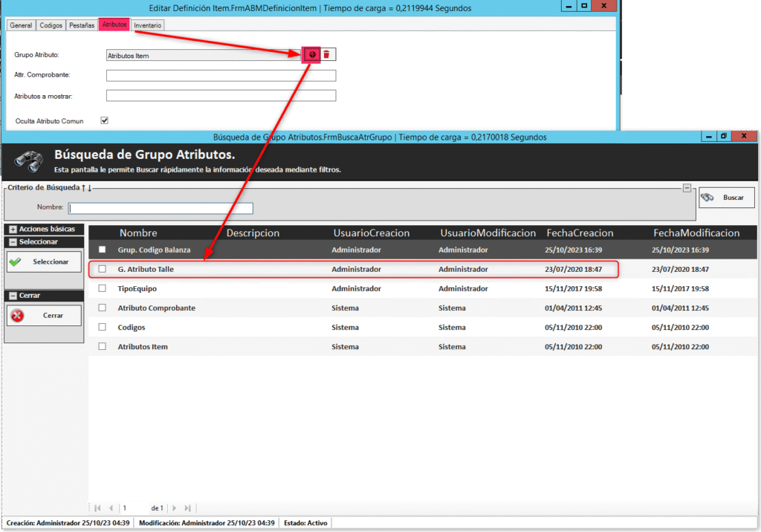Click the first page pagination arrow
Viewport: 761px width, 532px height.
point(98,508)
